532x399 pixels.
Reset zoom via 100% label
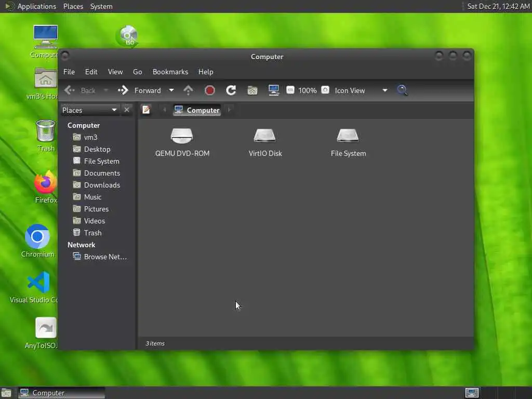pos(308,90)
